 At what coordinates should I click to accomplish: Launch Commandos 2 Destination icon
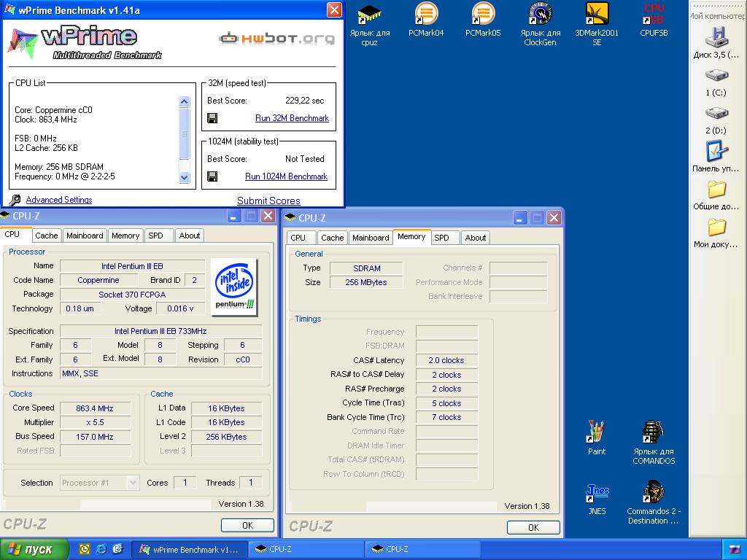click(654, 503)
